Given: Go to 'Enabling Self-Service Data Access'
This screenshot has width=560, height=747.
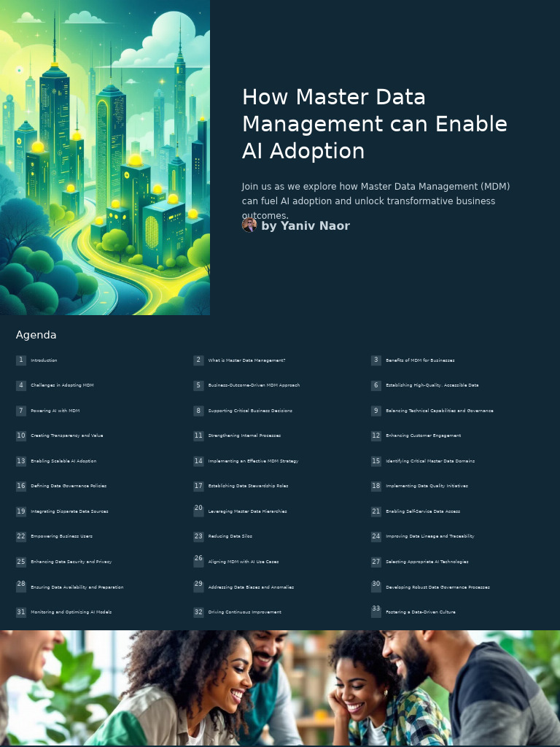Looking at the screenshot, I should click(x=423, y=511).
